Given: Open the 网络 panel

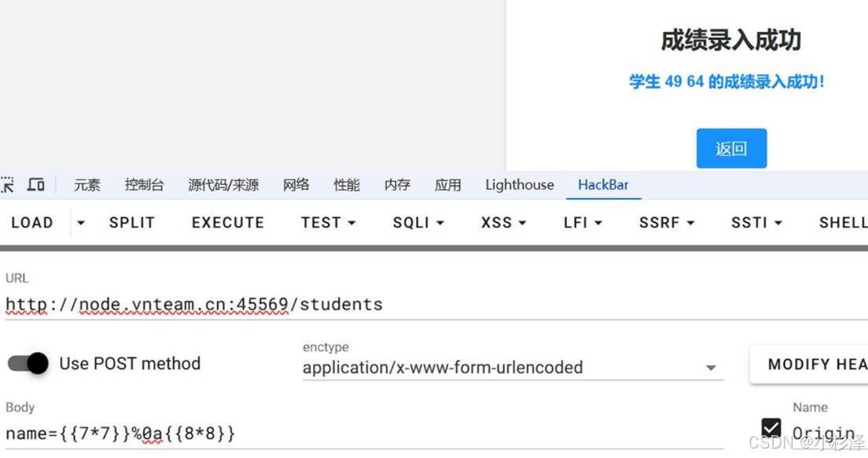Looking at the screenshot, I should [296, 184].
